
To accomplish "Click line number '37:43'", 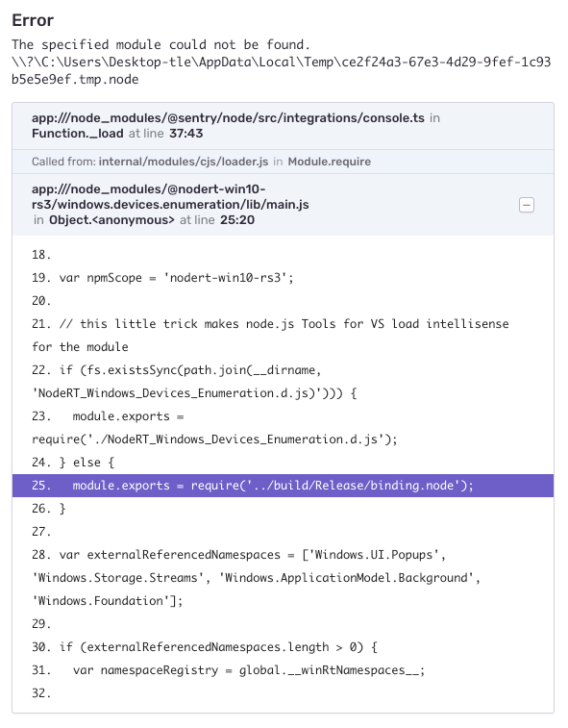I will (x=186, y=134).
